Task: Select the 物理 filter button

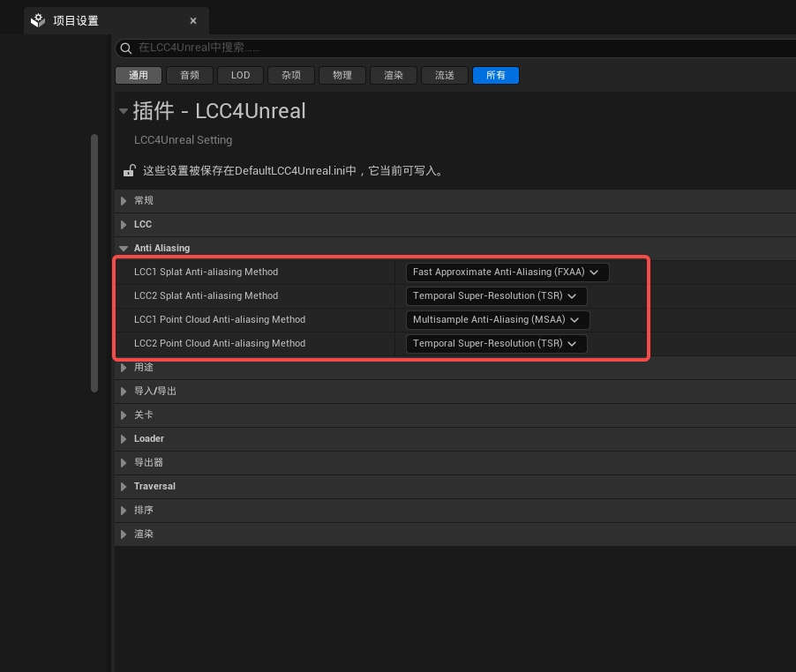Action: 342,75
